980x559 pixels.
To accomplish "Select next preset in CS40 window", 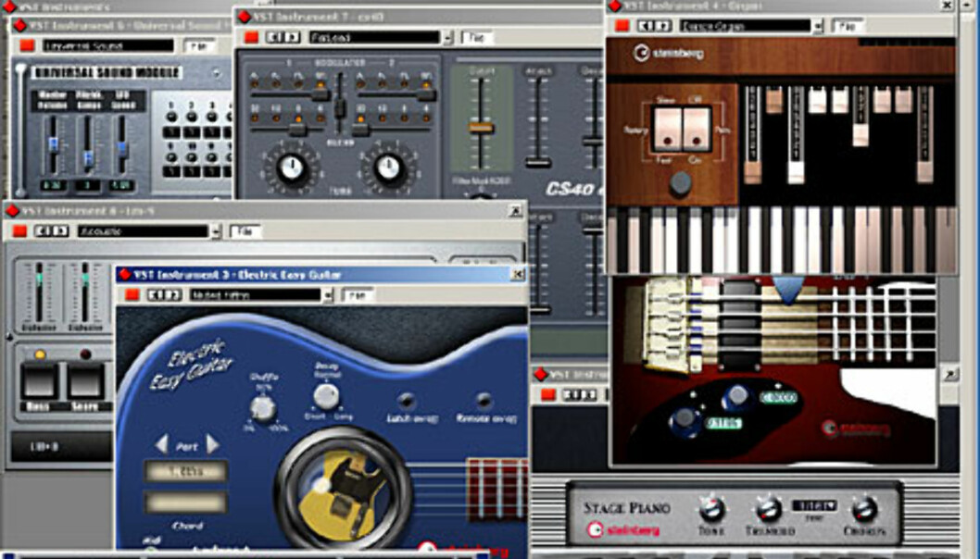I will pyautogui.click(x=291, y=37).
